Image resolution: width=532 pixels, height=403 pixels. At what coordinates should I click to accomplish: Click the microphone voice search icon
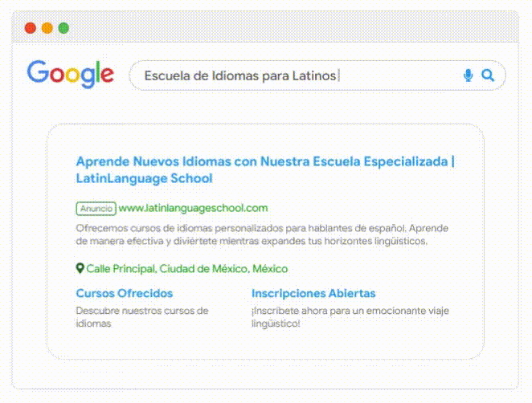pos(469,75)
